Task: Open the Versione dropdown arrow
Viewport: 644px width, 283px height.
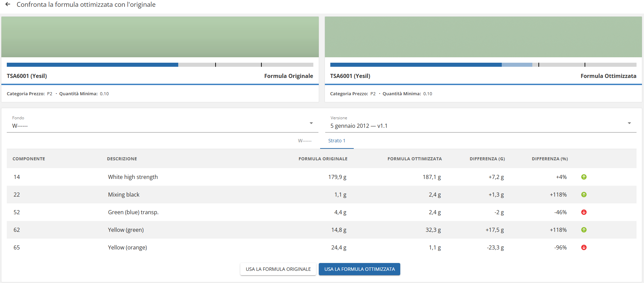Action: tap(629, 123)
